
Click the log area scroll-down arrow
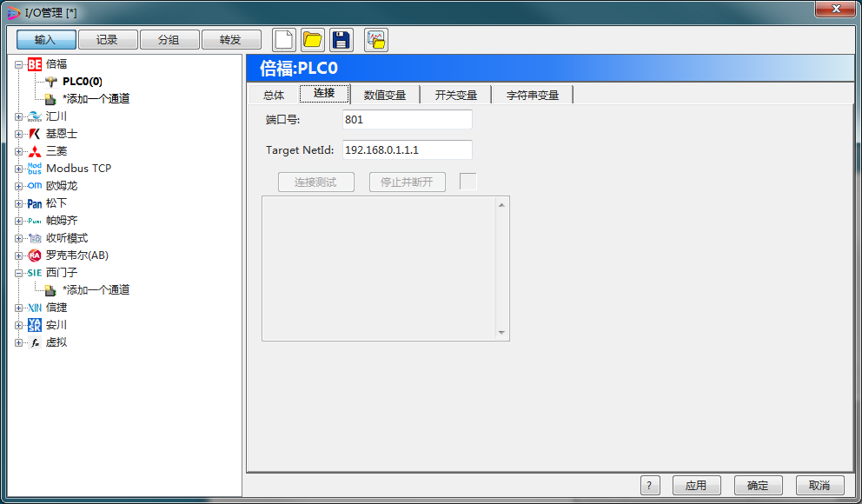click(501, 333)
